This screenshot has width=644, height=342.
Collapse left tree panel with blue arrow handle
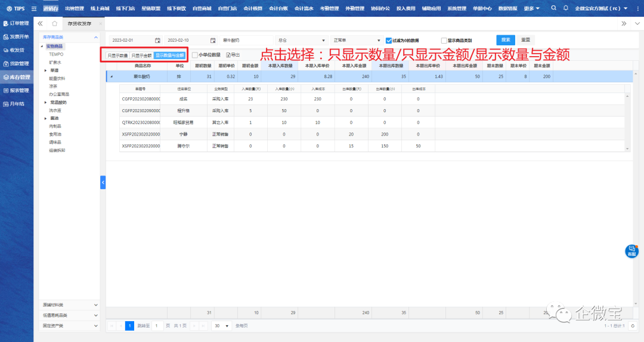click(103, 182)
